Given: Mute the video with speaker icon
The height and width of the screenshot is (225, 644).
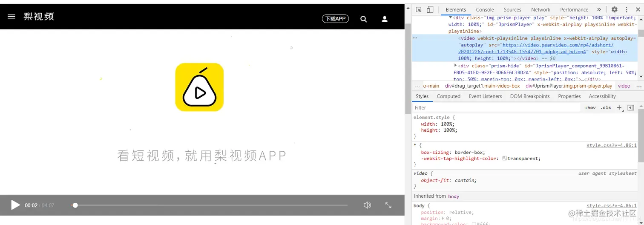Looking at the screenshot, I should click(x=367, y=205).
